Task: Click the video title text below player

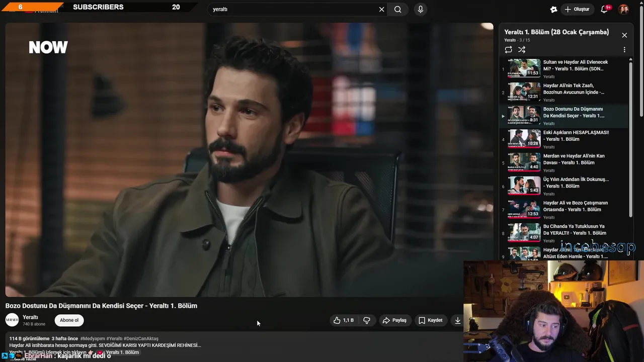Action: click(101, 306)
